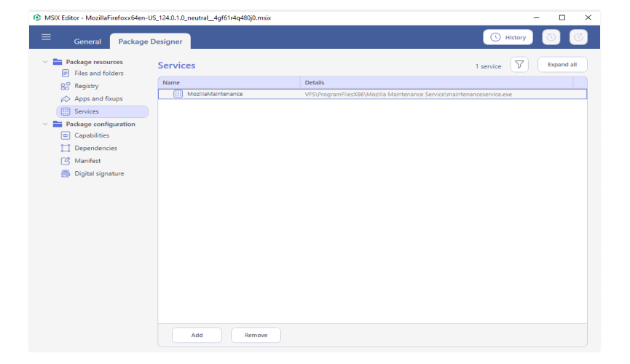630x364 pixels.
Task: Click the Manifest edit icon
Action: [66, 161]
